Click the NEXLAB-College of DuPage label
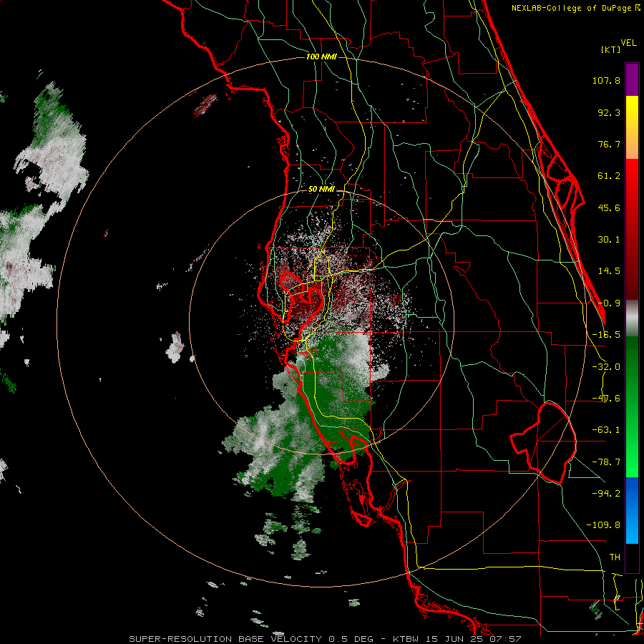Viewport: 644px width, 644px height. click(x=576, y=8)
